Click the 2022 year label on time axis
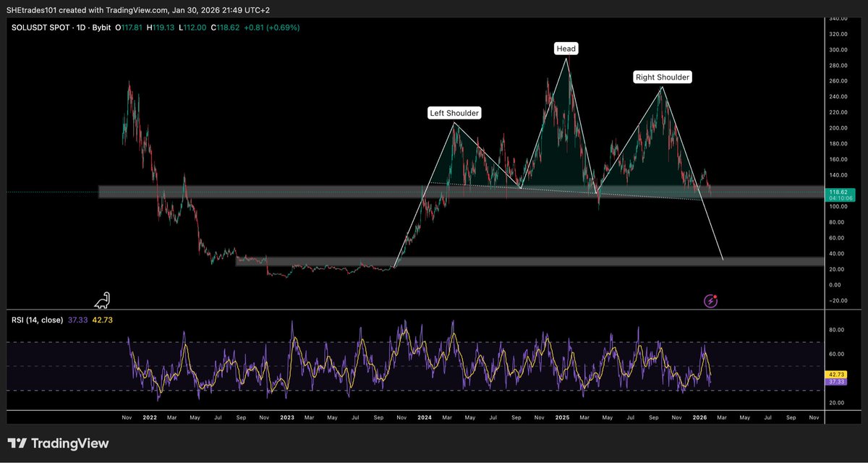The width and height of the screenshot is (868, 463). pyautogui.click(x=150, y=417)
